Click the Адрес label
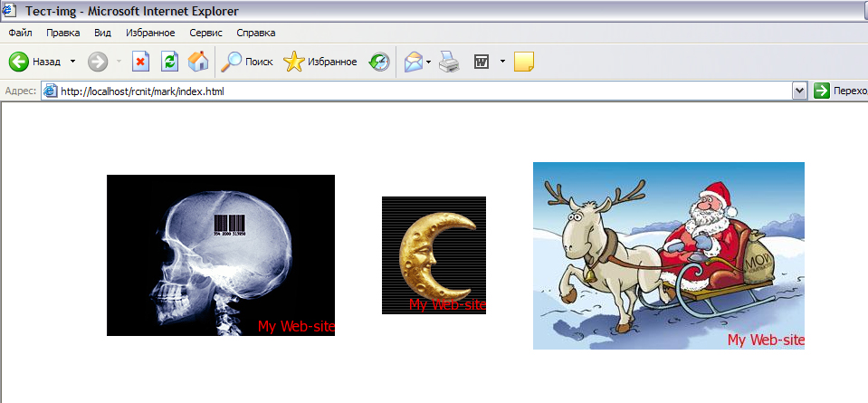 pos(21,91)
